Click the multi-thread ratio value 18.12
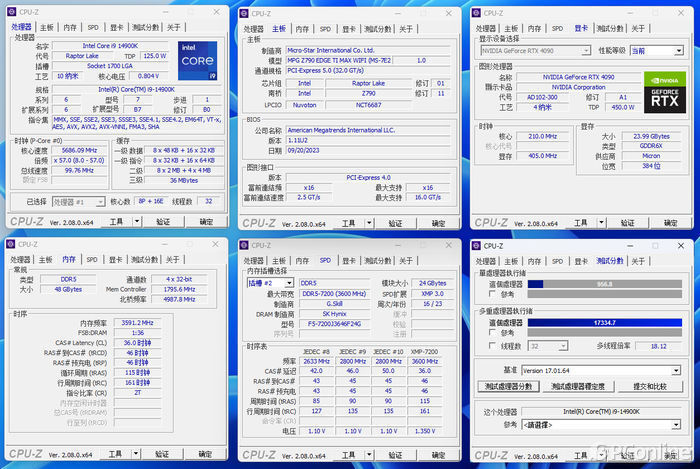The width and height of the screenshot is (700, 469). point(658,346)
